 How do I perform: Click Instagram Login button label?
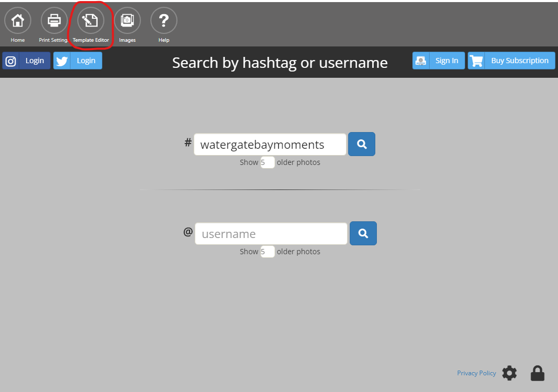pyautogui.click(x=34, y=61)
